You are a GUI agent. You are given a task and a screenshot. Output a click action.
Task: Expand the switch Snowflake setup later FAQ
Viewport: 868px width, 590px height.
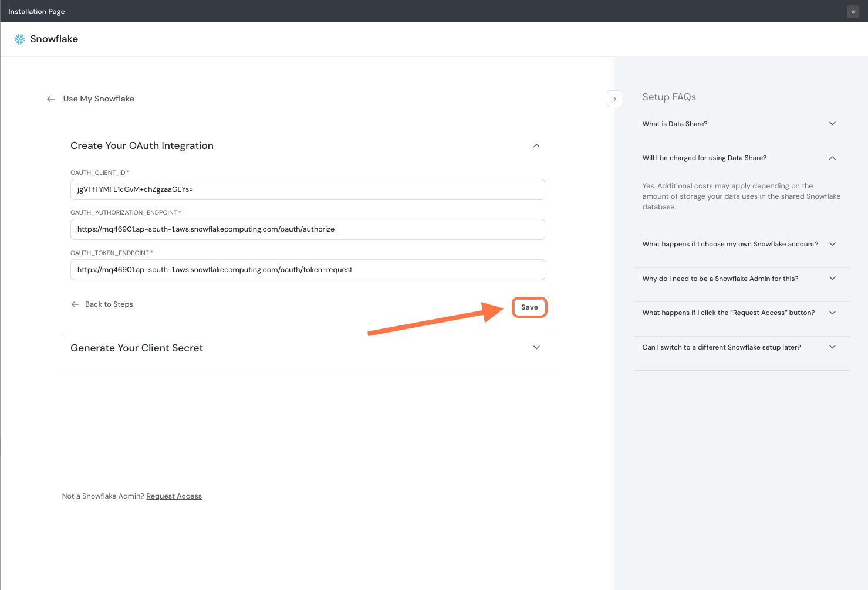click(x=832, y=347)
